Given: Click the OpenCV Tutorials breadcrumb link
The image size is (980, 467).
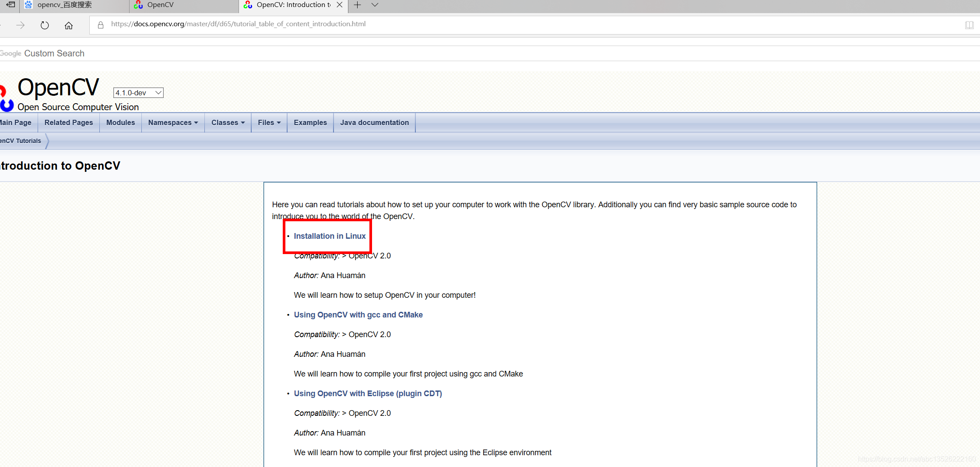Looking at the screenshot, I should point(21,141).
